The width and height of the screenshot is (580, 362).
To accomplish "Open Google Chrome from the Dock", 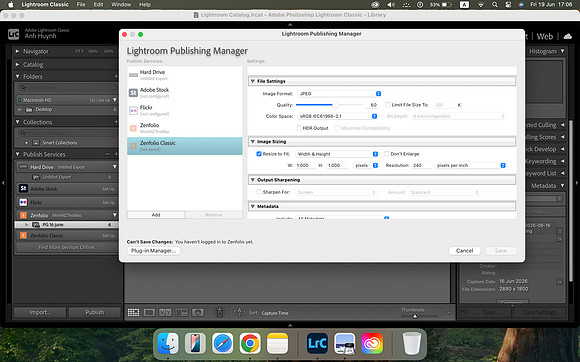I will click(x=250, y=344).
